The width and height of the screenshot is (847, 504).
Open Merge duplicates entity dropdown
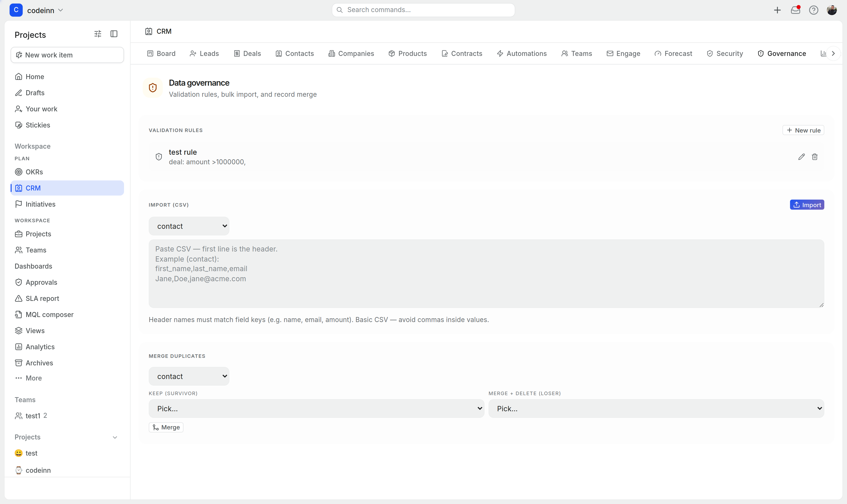189,376
